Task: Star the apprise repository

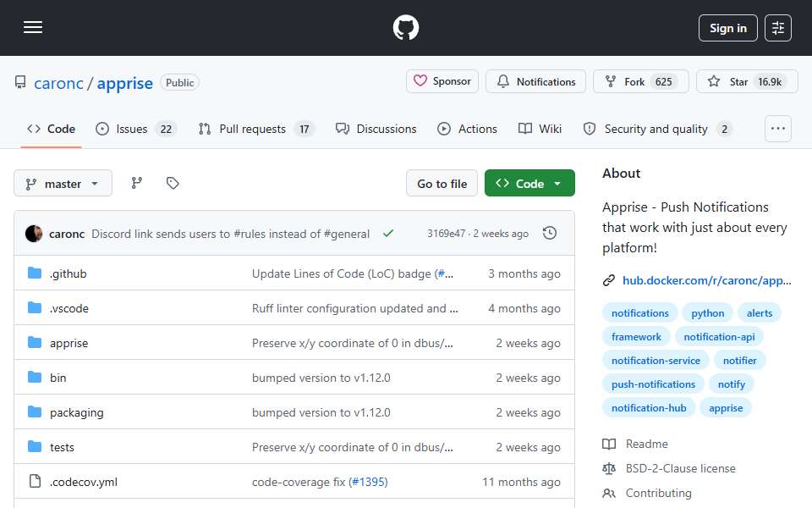Action: [x=746, y=81]
